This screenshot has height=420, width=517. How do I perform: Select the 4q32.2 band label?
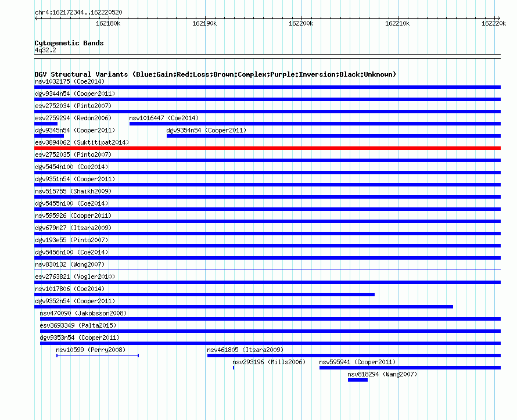(45, 50)
